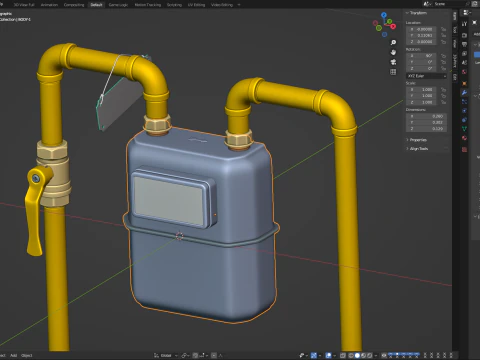
Task: Click the Location Y field
Action: pos(421,35)
